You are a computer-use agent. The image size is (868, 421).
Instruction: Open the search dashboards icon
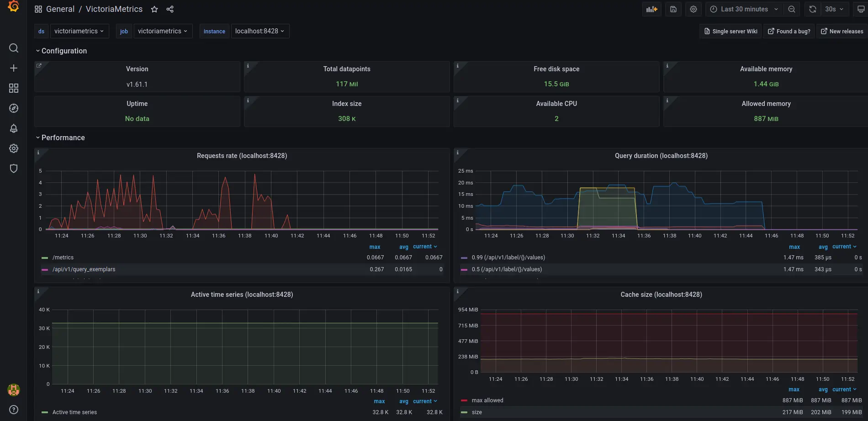tap(14, 48)
